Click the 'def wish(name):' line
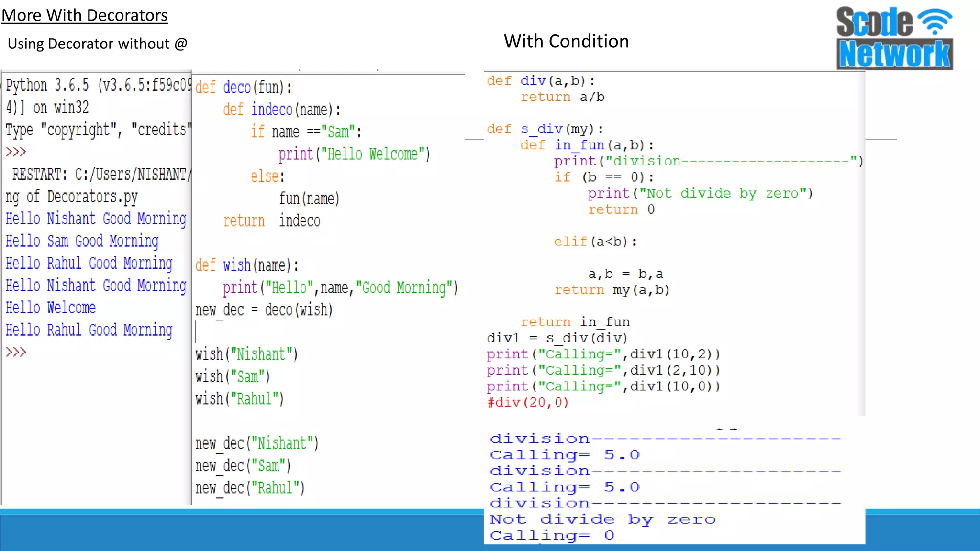This screenshot has width=980, height=551. tap(247, 265)
